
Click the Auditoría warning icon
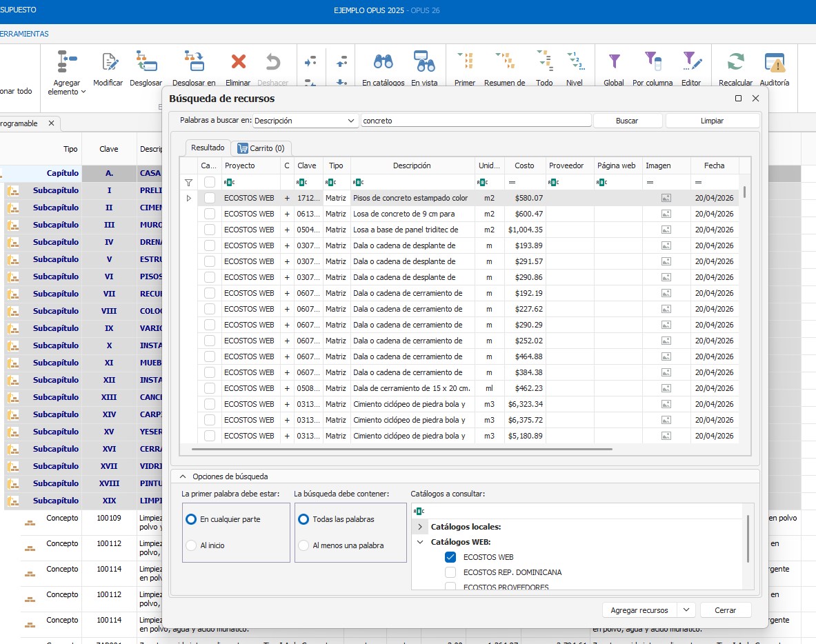775,62
